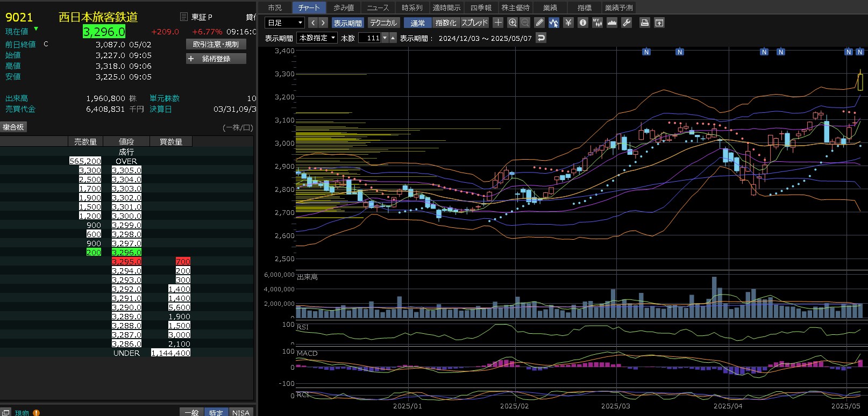Zoom in on the chart

click(x=513, y=23)
